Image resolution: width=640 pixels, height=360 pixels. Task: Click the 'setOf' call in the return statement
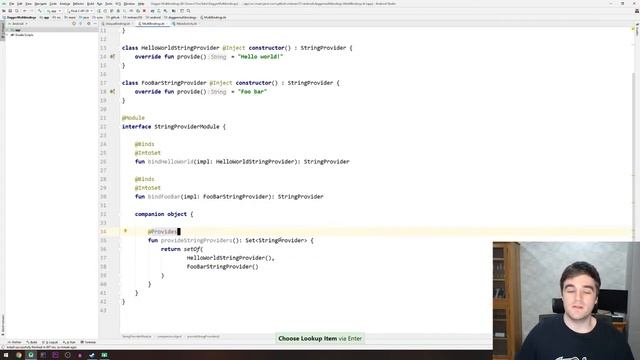192,249
